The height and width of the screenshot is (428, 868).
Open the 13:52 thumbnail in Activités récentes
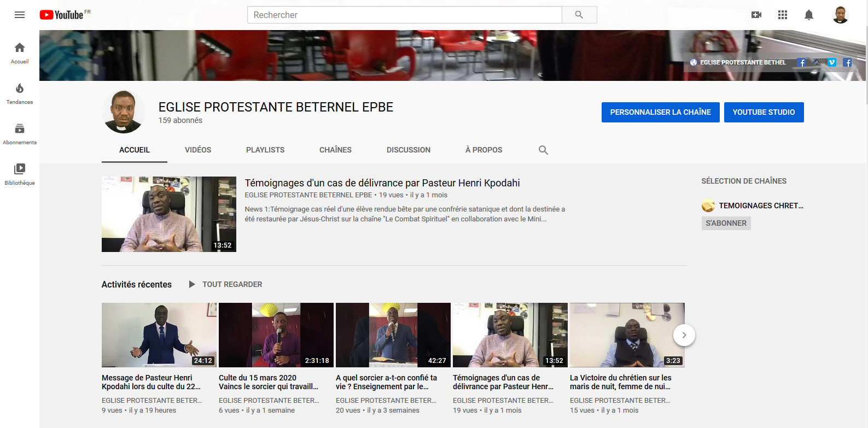coord(510,335)
